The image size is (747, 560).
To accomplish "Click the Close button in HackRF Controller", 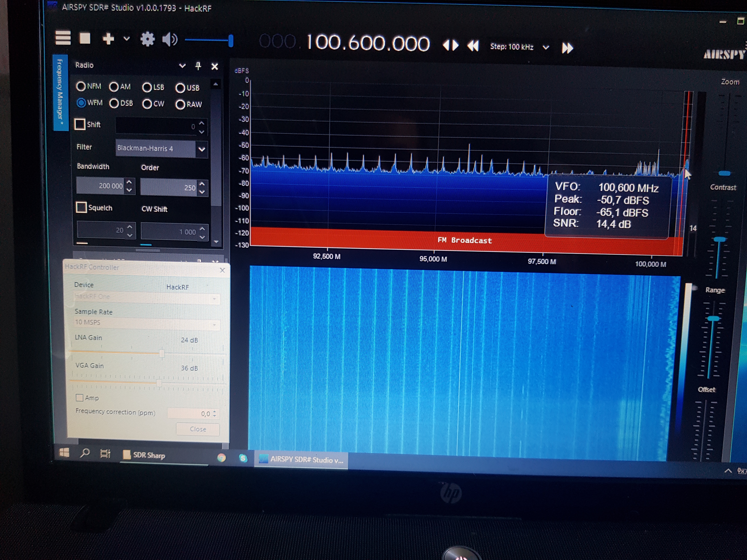I will tap(198, 429).
